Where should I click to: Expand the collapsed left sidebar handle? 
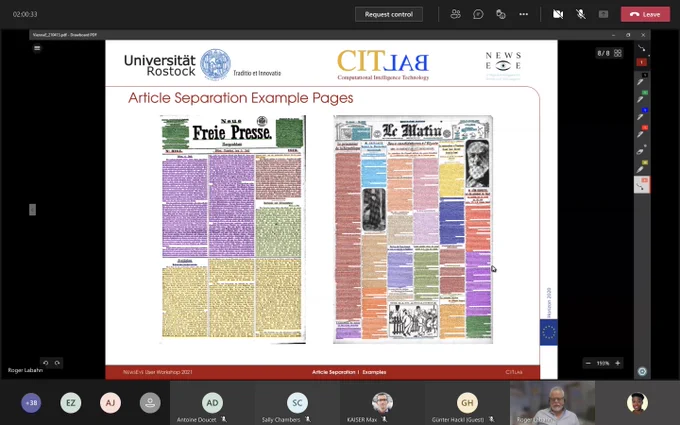point(33,210)
